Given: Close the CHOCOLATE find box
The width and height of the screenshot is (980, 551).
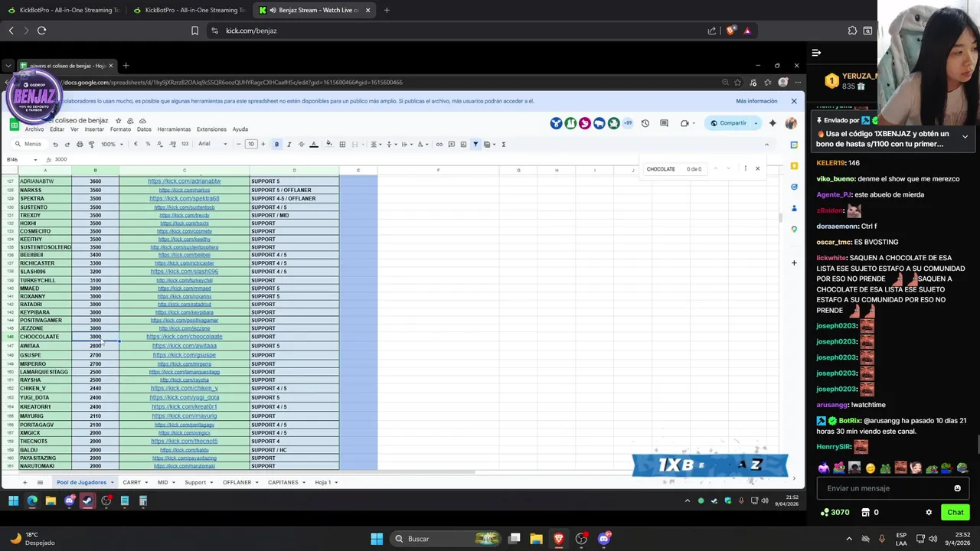Looking at the screenshot, I should (757, 168).
